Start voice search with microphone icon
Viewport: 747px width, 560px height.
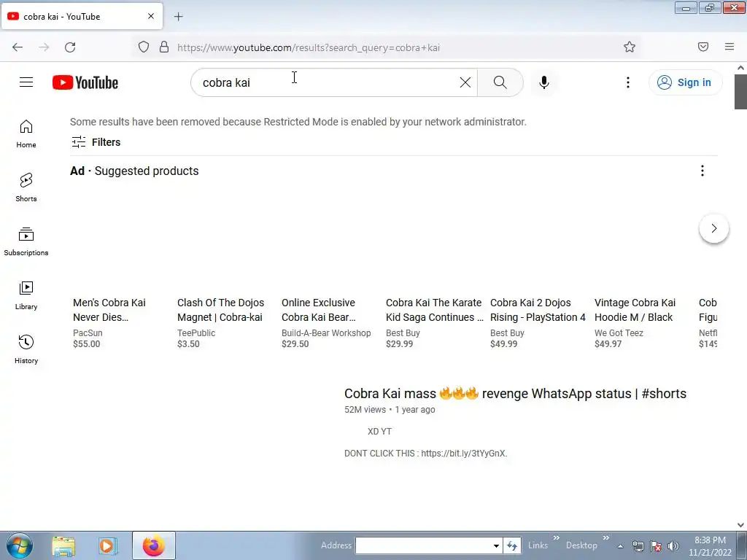pos(544,82)
